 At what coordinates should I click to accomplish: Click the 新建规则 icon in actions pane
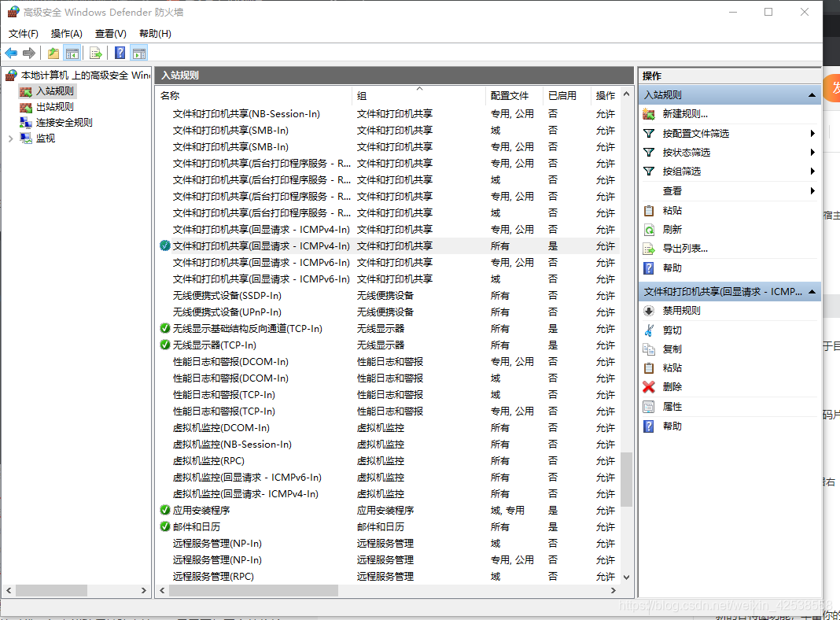point(649,114)
